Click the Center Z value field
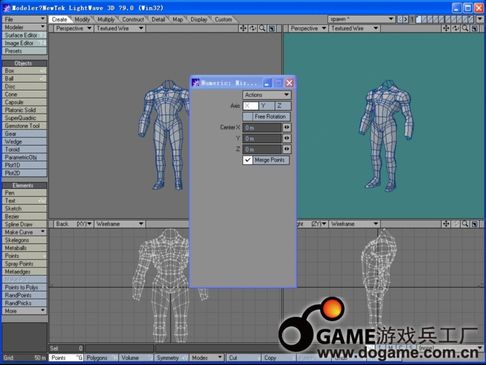The height and width of the screenshot is (365, 486). click(x=262, y=149)
